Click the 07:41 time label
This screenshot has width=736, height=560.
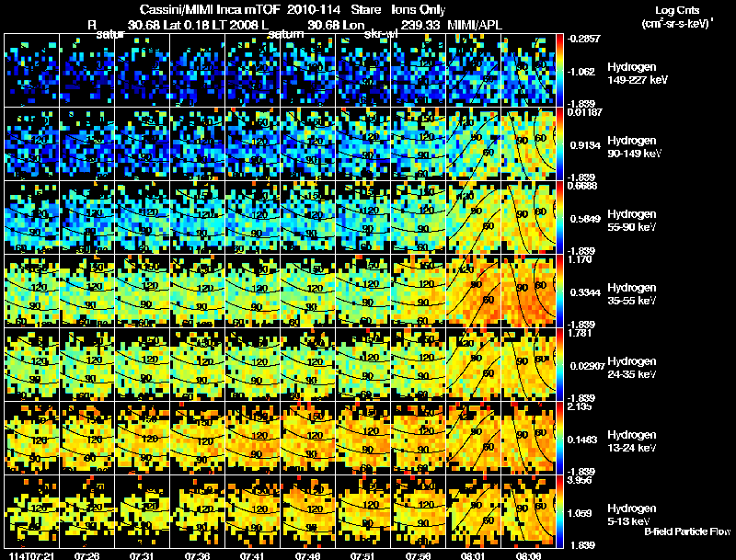(252, 555)
